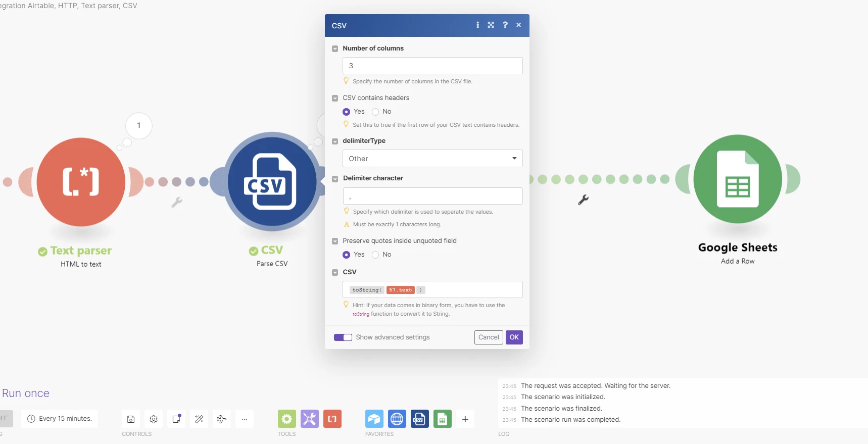
Task: Click the toString( function pill
Action: tap(367, 290)
